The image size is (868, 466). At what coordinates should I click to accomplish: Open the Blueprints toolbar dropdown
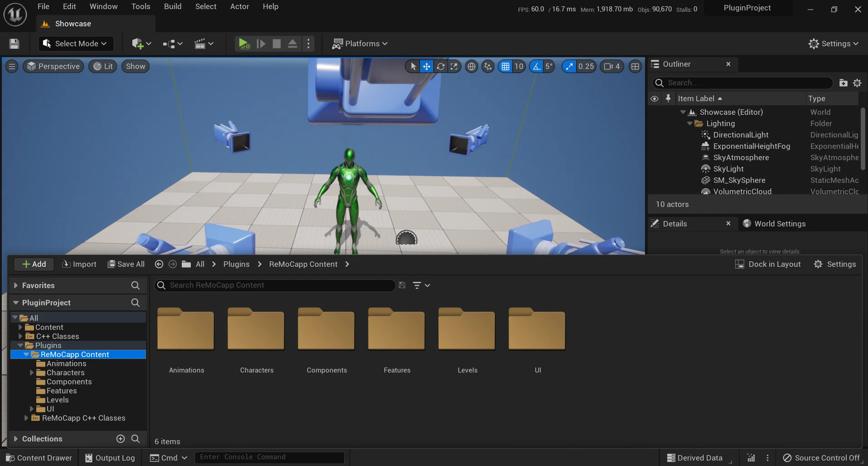(173, 44)
